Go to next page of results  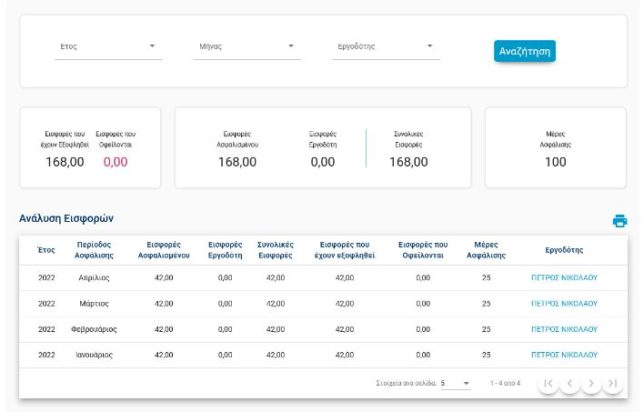tap(590, 384)
